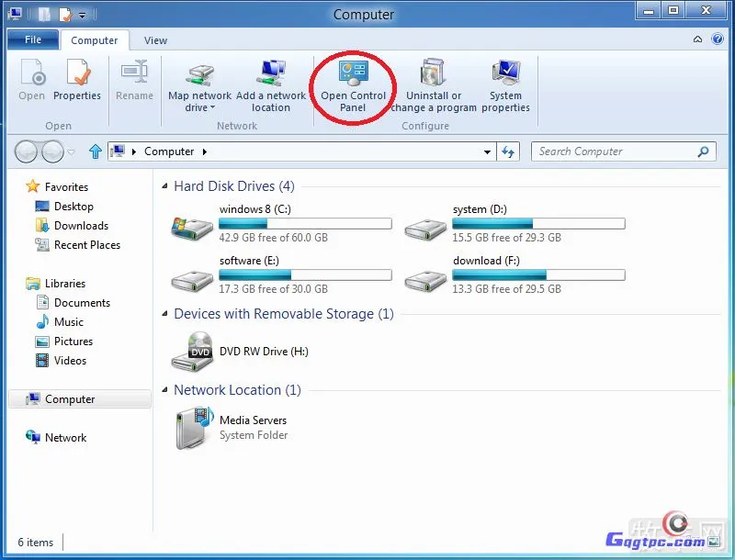Expand the address bar history dropdown
Image resolution: width=735 pixels, height=560 pixels.
tap(488, 152)
